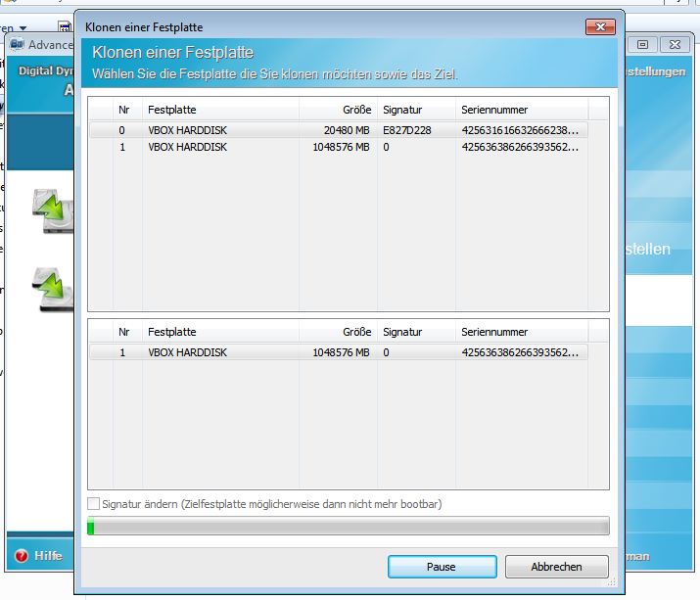Viewport: 700px width, 600px height.
Task: Click the Seriennummer header in source list
Action: [521, 110]
